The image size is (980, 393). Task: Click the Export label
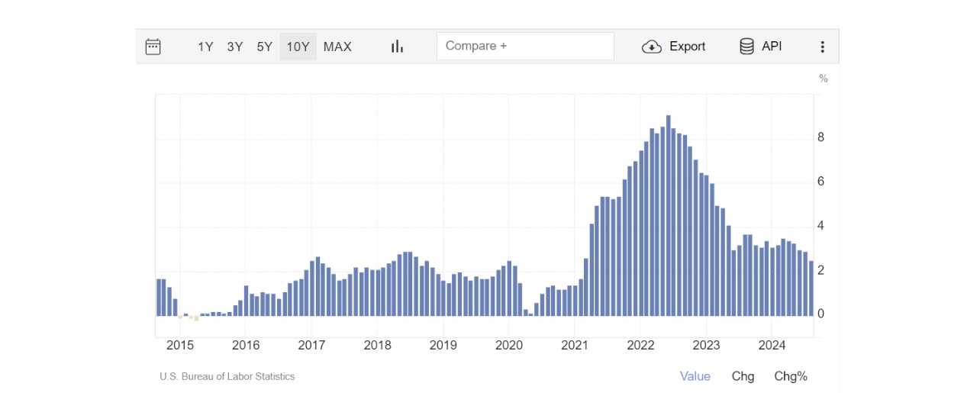pyautogui.click(x=687, y=47)
